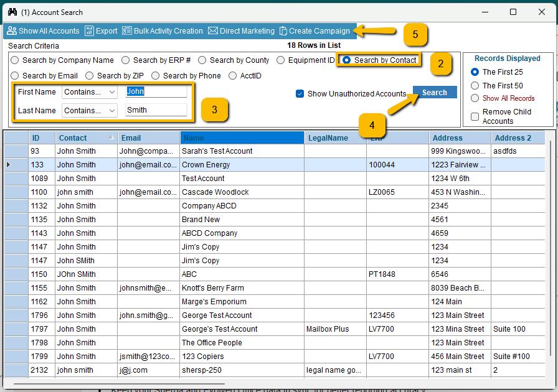
Task: Click the Bulk Activity Creation icon
Action: coord(127,31)
